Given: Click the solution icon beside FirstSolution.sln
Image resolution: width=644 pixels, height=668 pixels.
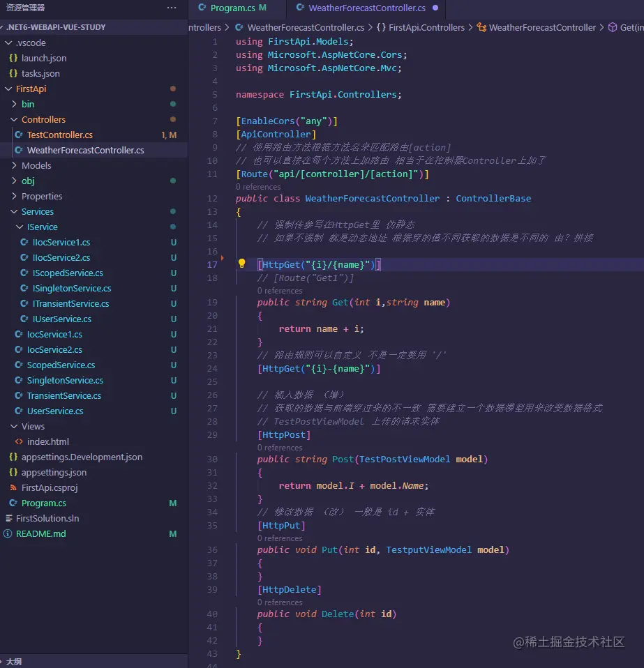Looking at the screenshot, I should 8,518.
